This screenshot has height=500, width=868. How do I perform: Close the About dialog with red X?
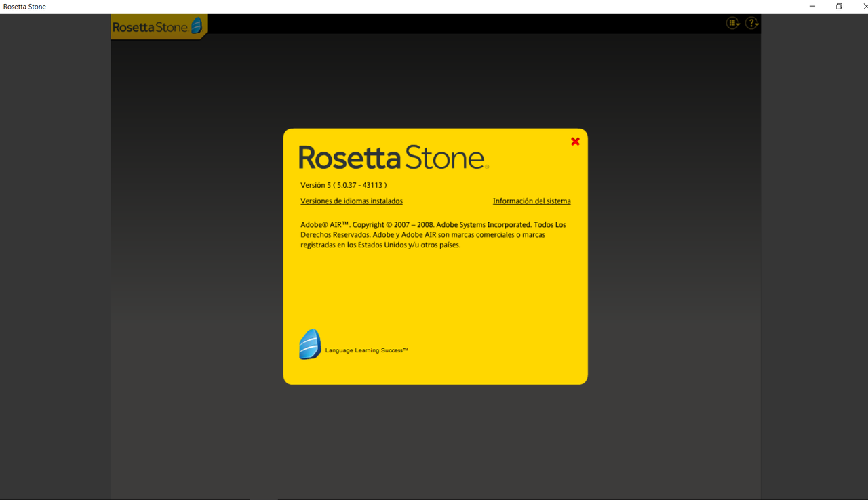point(575,142)
